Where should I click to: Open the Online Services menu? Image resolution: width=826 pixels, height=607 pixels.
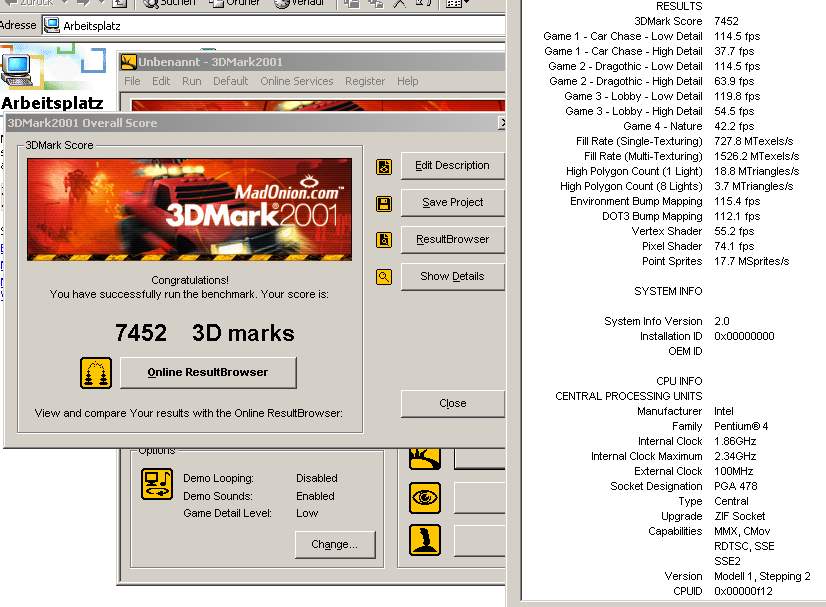[297, 81]
